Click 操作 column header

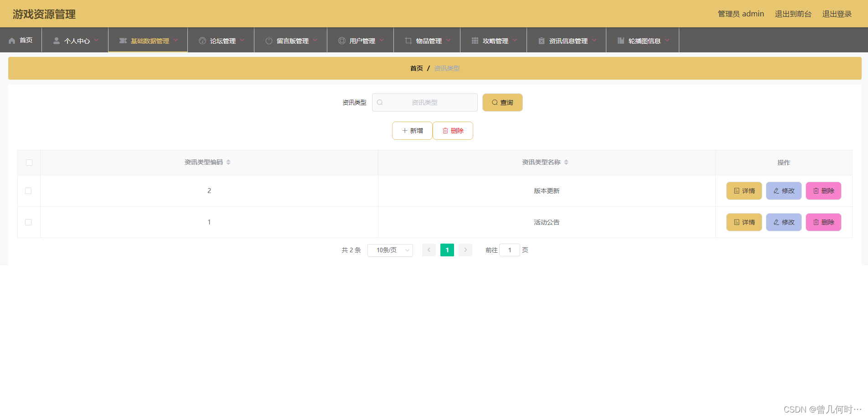click(784, 163)
